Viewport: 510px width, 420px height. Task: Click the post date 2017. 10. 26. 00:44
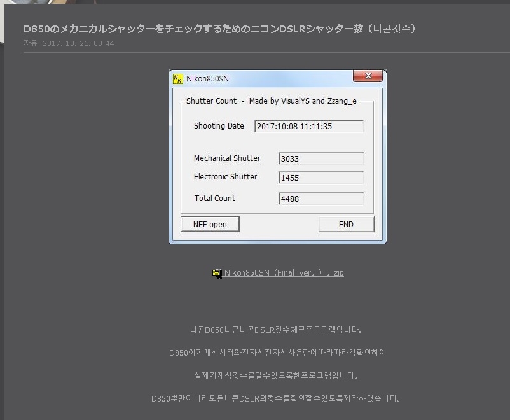[x=78, y=43]
